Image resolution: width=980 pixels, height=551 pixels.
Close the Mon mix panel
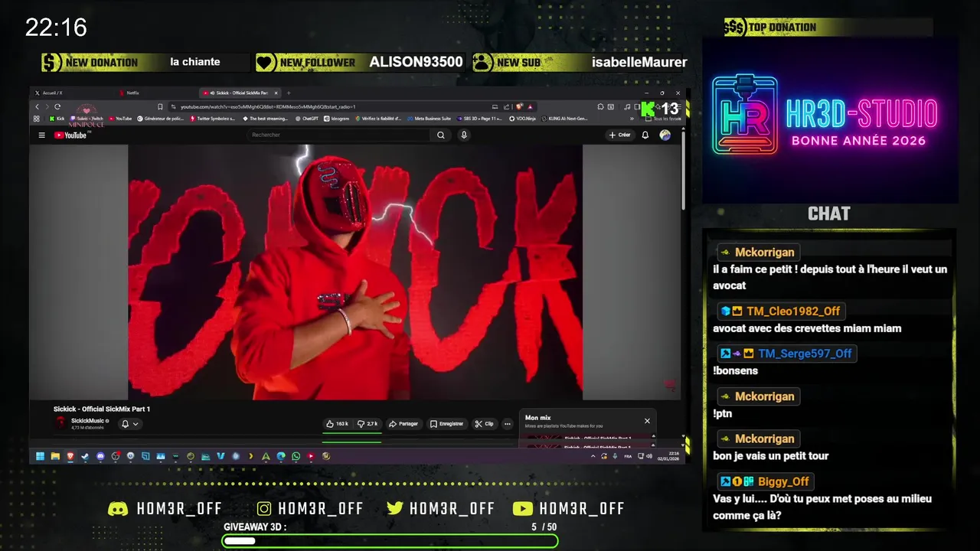[646, 421]
